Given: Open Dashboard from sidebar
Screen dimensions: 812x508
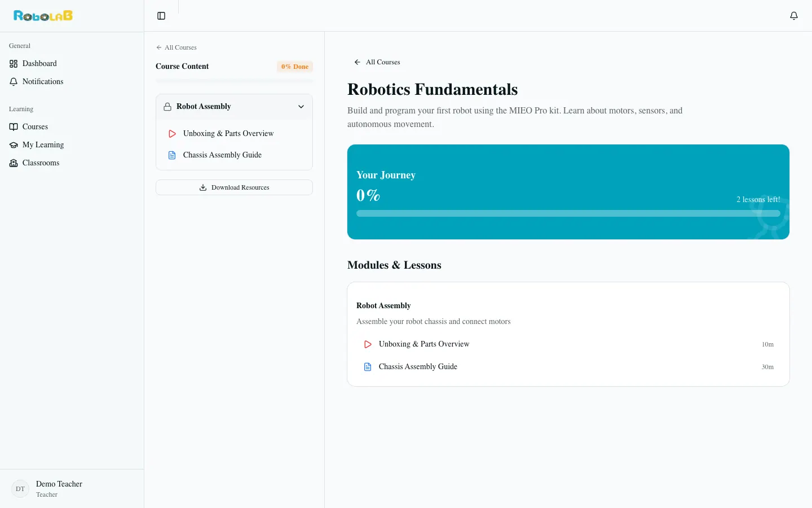Looking at the screenshot, I should pos(72,64).
